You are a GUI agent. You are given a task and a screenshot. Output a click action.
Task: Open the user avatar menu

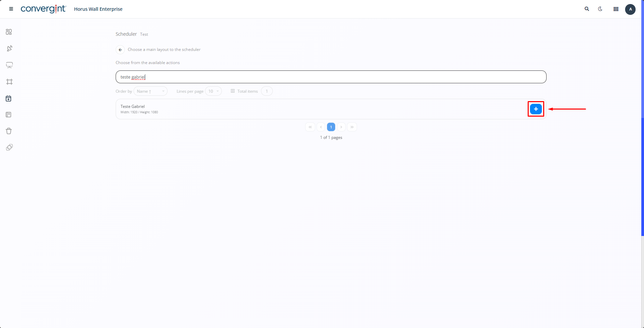(x=630, y=9)
